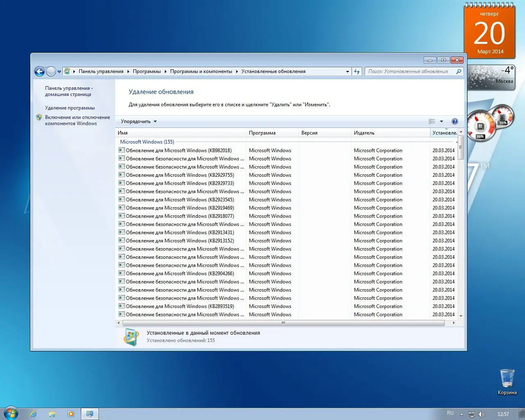This screenshot has height=420, width=525.
Task: Click the greyed Forward navigation arrow
Action: pos(51,72)
